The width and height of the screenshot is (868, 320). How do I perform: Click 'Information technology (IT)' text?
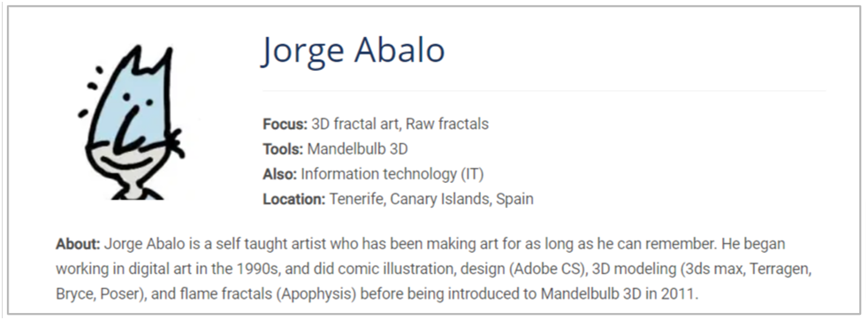pyautogui.click(x=392, y=174)
